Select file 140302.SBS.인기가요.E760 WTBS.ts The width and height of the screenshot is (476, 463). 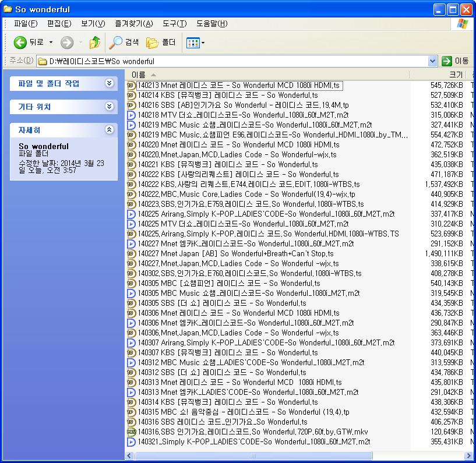click(249, 273)
